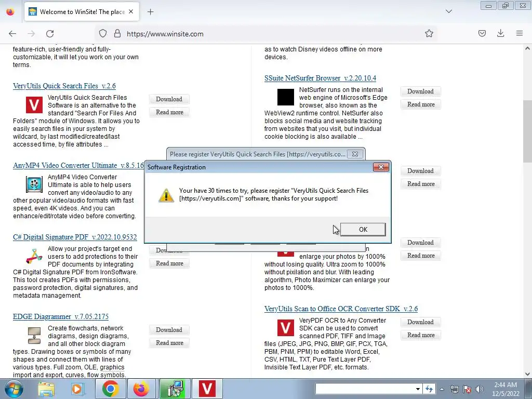The image size is (532, 399).
Task: Read more about OCR Converter SDK
Action: (421, 335)
